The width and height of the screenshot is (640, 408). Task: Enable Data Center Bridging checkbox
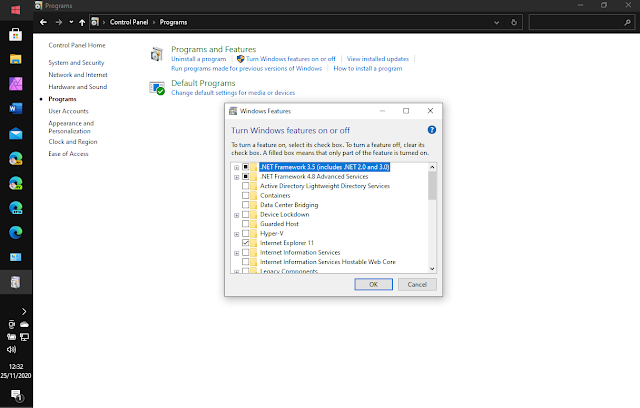(245, 205)
